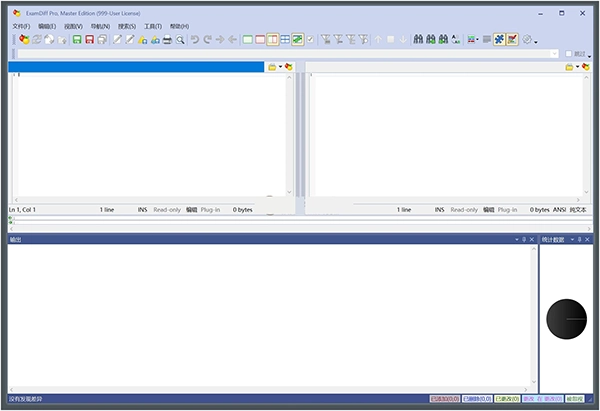Click the Print icon in the toolbar
The image size is (600, 411).
tap(167, 39)
